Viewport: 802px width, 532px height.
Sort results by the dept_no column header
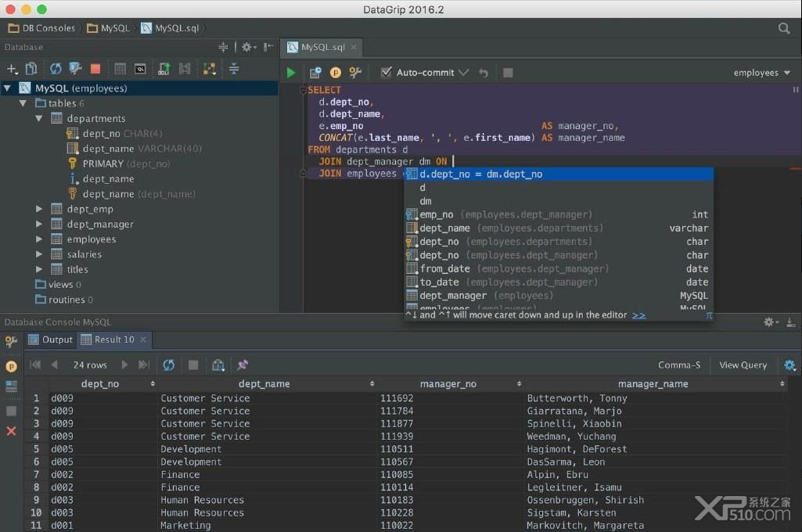click(99, 383)
